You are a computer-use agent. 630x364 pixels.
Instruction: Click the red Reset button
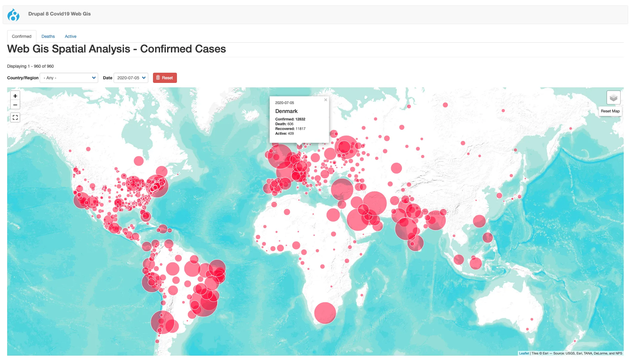coord(165,78)
